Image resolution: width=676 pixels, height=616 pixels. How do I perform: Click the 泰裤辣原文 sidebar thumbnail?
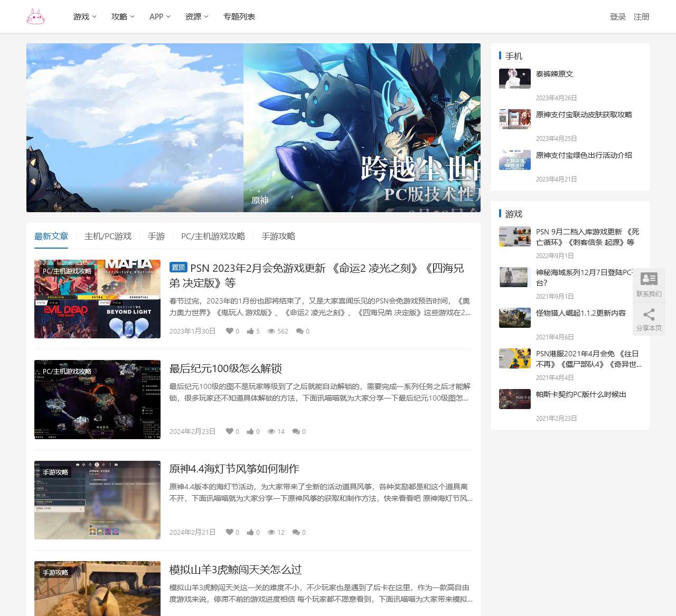tap(514, 79)
